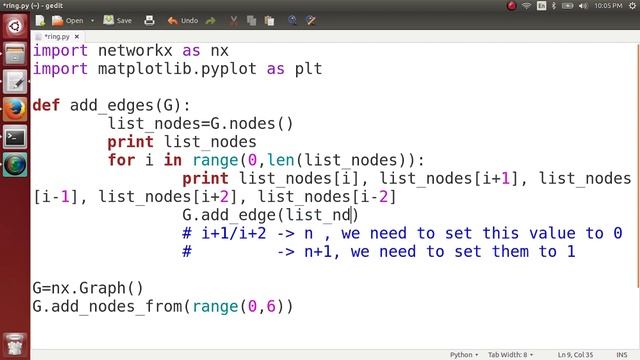Change the Python language mode dropdown
Screen dimensions: 640x360
pos(464,355)
